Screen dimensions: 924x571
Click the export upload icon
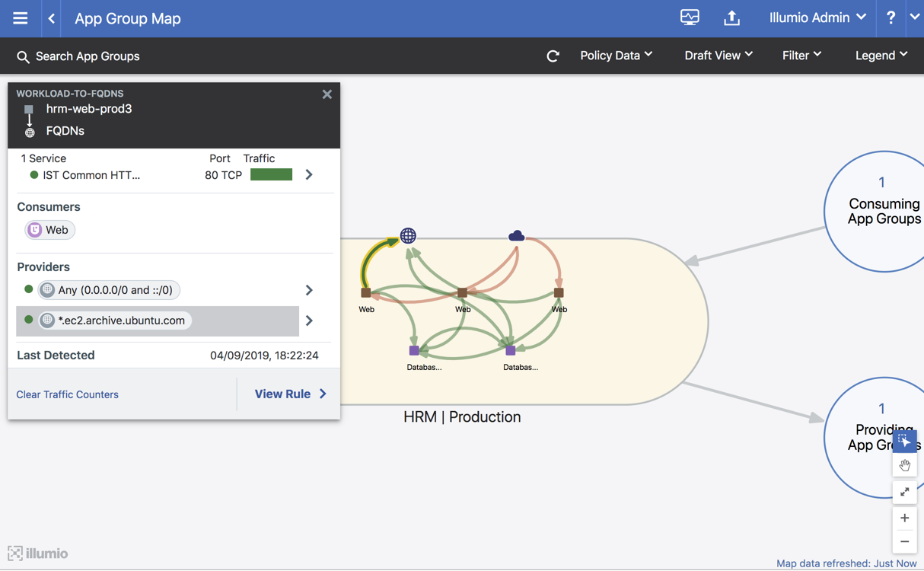pyautogui.click(x=731, y=18)
